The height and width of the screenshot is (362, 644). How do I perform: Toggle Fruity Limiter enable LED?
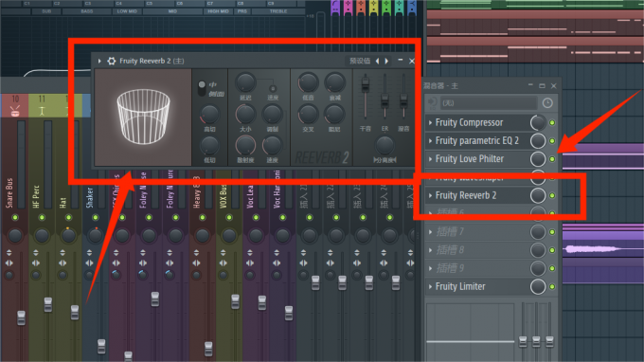552,286
